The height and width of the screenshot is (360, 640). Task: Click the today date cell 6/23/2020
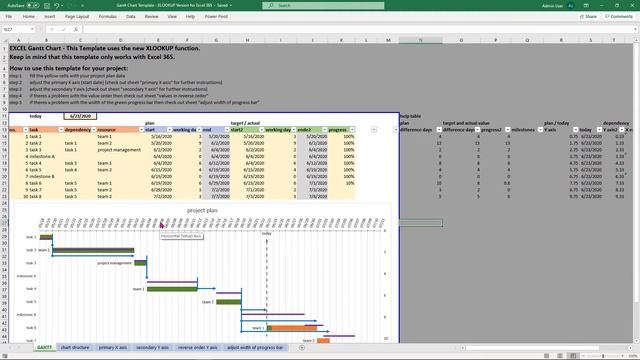[x=80, y=116]
